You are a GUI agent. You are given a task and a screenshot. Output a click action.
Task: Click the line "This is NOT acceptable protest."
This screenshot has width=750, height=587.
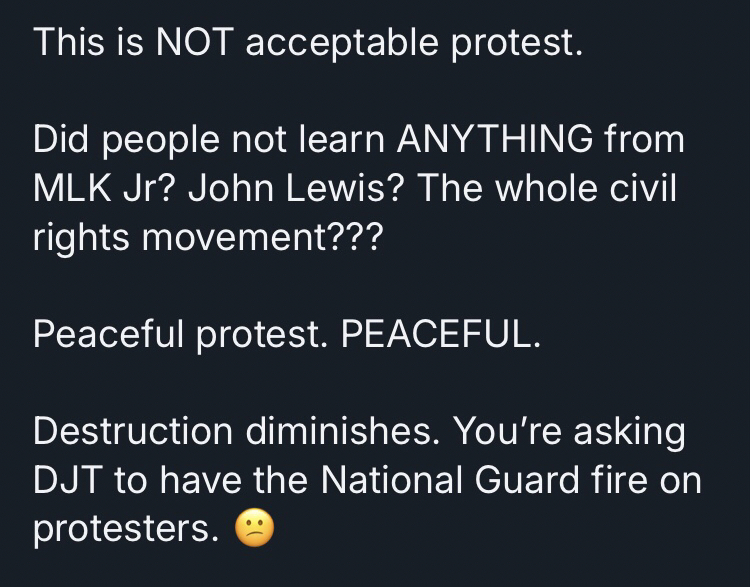(306, 44)
